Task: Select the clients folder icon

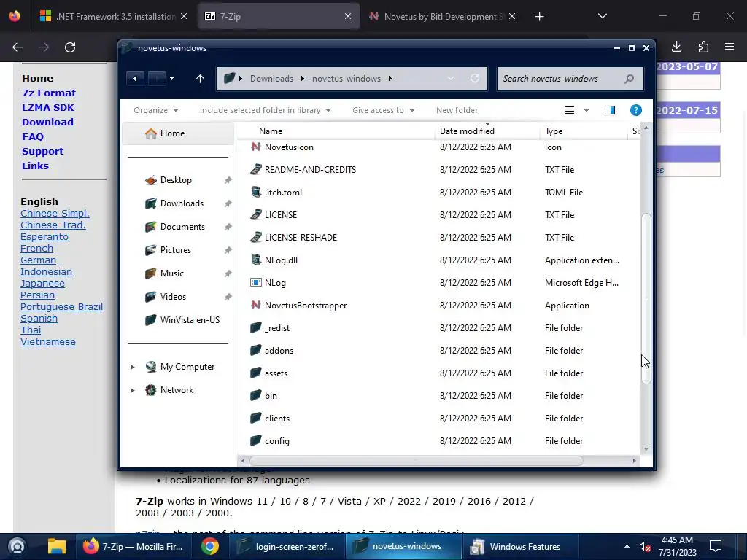Action: point(256,418)
